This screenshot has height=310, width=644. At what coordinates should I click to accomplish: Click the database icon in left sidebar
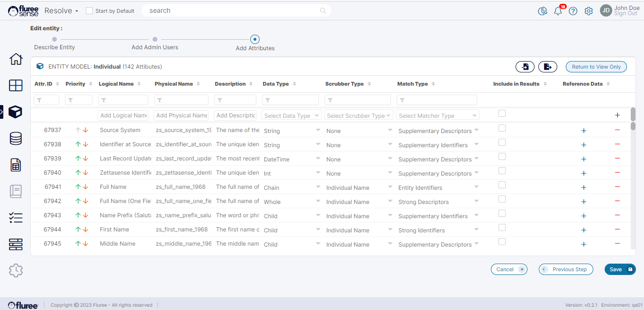pos(16,139)
